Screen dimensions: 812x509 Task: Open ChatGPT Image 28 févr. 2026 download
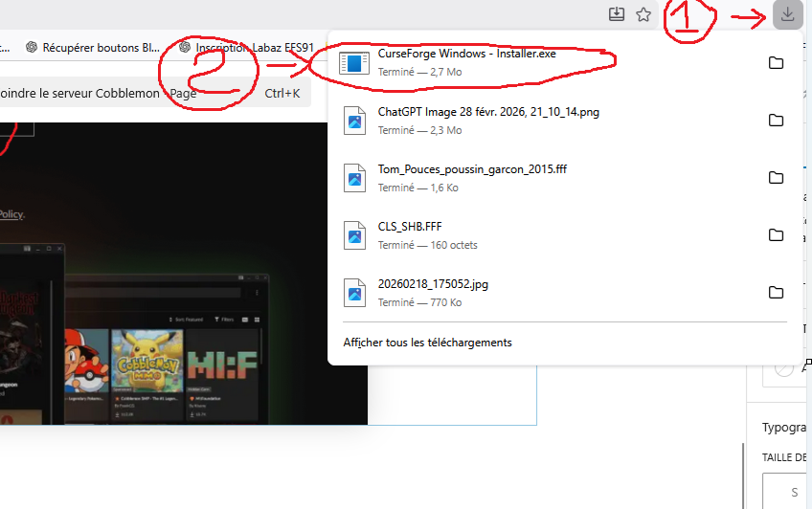[x=488, y=112]
